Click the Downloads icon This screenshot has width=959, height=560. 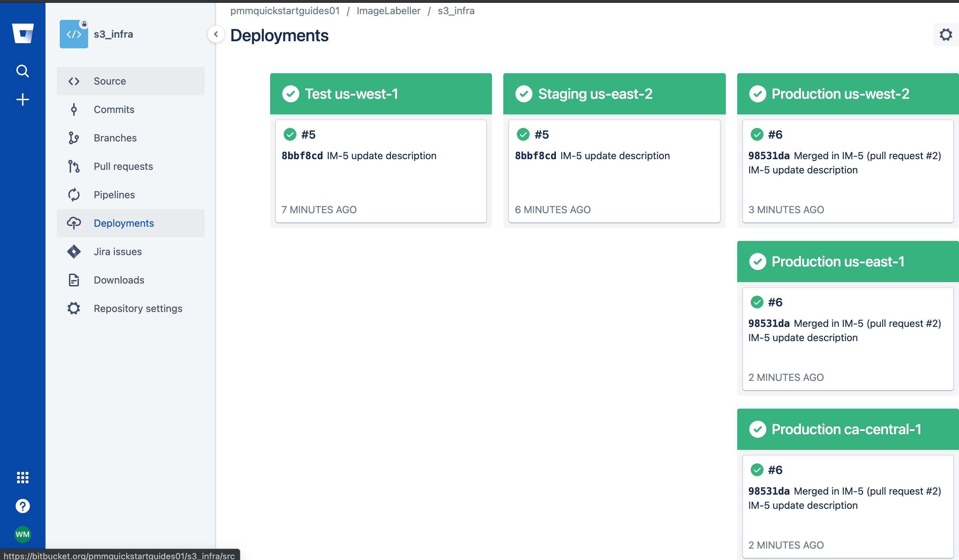tap(74, 279)
